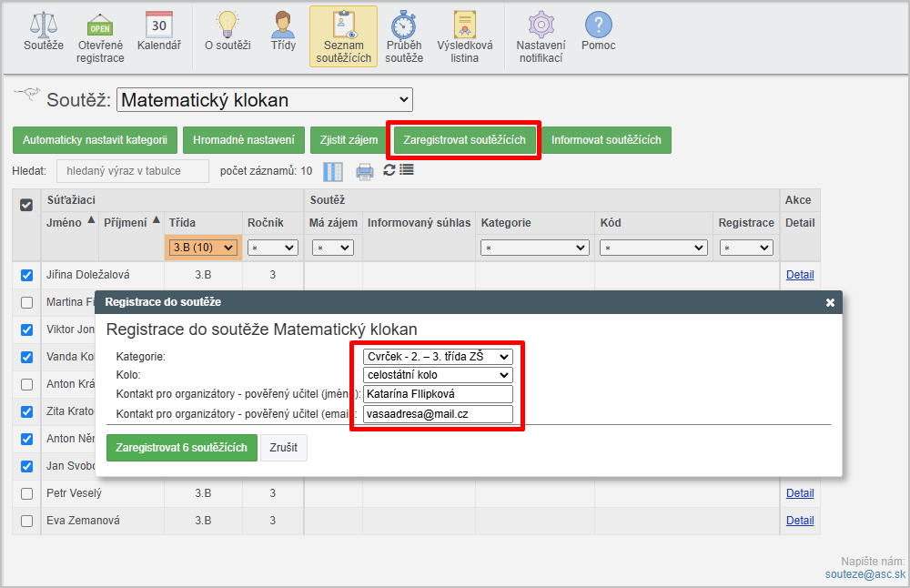The width and height of the screenshot is (910, 588).
Task: Click Zaregistrovat soutěžících toolbar button
Action: coord(464,140)
